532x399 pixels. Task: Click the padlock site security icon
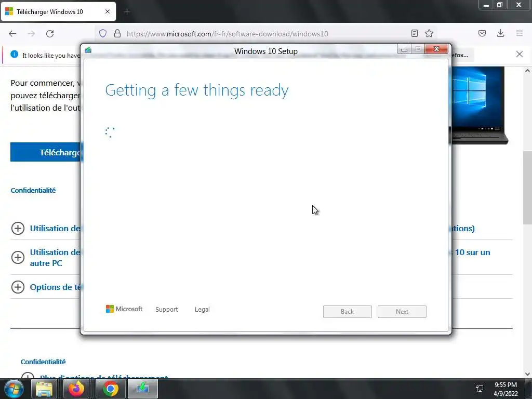[x=117, y=33]
